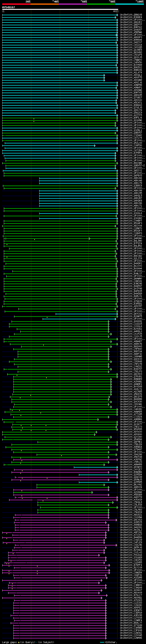Select label UniRef100_Q6YCG2
The image size is (146, 644).
[131, 314]
